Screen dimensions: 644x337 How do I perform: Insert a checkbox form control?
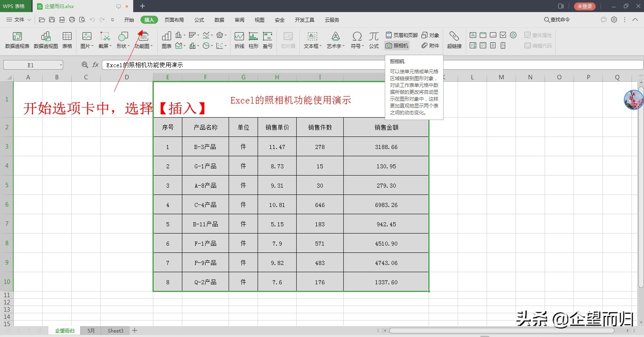point(503,35)
